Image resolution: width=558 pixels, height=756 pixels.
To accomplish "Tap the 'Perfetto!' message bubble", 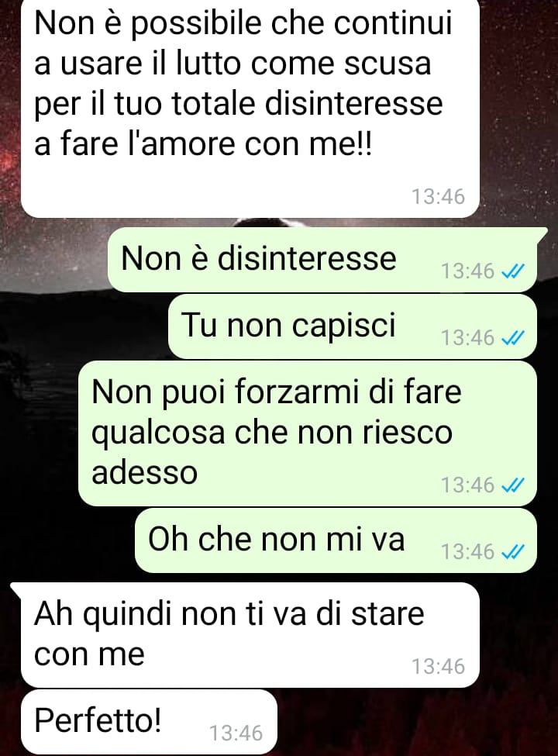I will point(150,722).
